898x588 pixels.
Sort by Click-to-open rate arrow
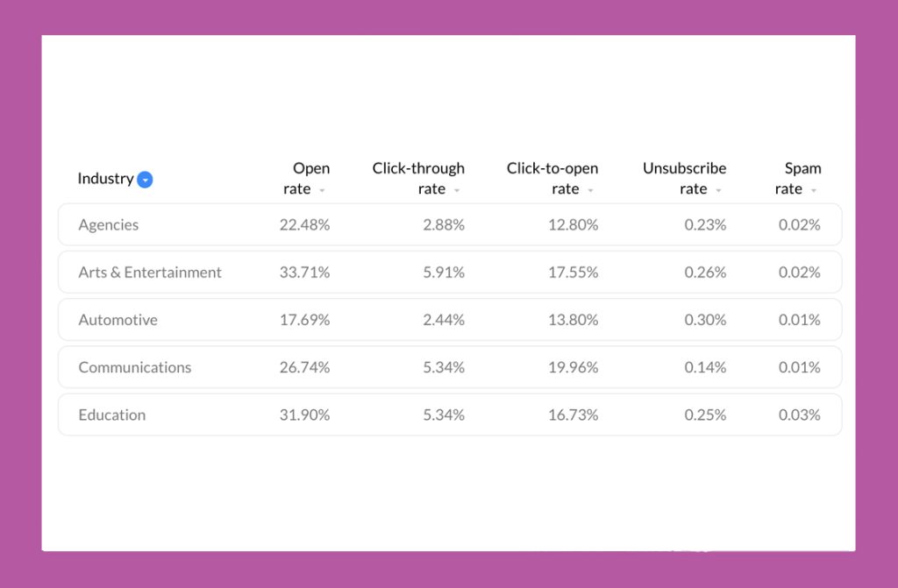(590, 190)
